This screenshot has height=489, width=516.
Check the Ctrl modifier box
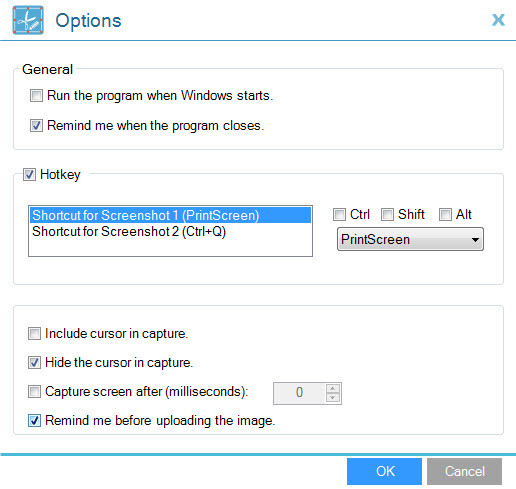coord(339,214)
